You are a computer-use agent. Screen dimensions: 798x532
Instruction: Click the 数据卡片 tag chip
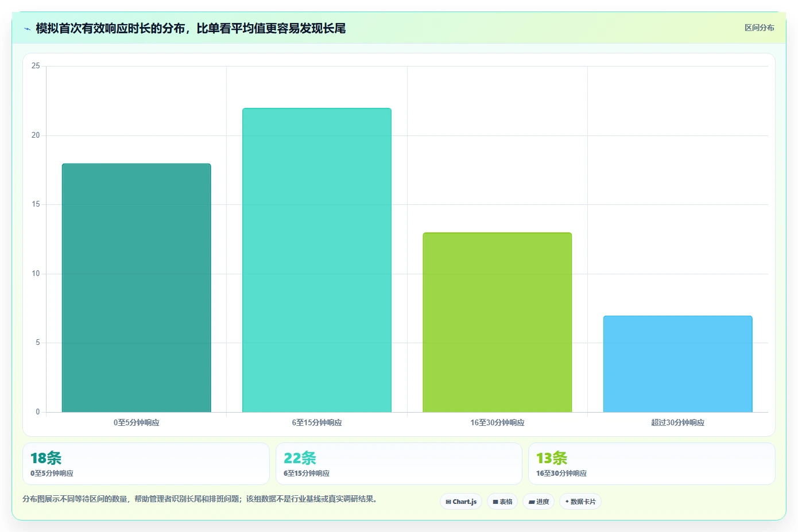point(580,502)
